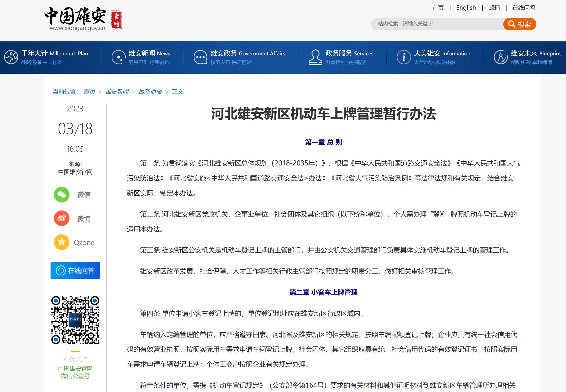This screenshot has width=566, height=392.
Task: Click 首页 in the breadcrumb
Action: pyautogui.click(x=89, y=92)
